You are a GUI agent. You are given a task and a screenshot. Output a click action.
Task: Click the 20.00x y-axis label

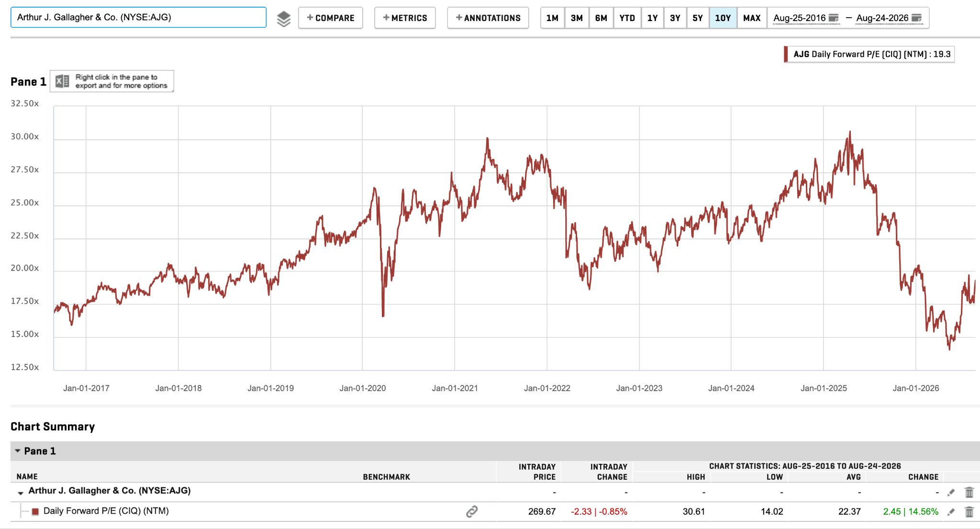[25, 269]
